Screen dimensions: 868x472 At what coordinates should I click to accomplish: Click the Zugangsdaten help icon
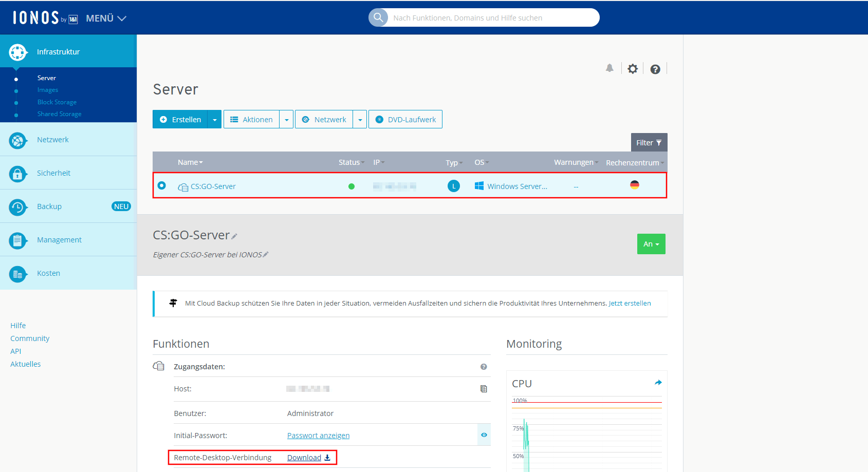click(x=484, y=367)
